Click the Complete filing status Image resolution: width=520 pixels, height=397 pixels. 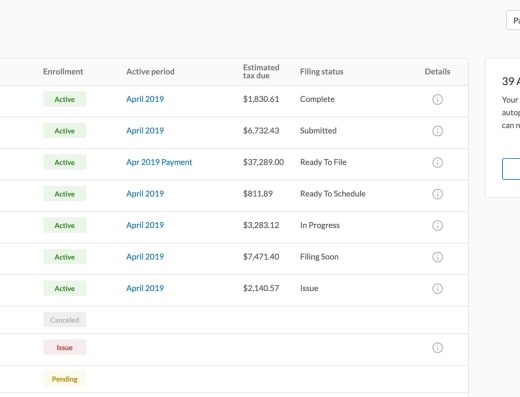click(317, 99)
